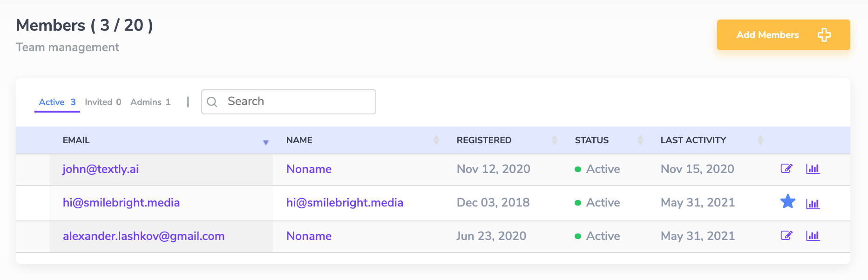Click the search magnifier icon
Image resolution: width=868 pixels, height=280 pixels.
212,102
